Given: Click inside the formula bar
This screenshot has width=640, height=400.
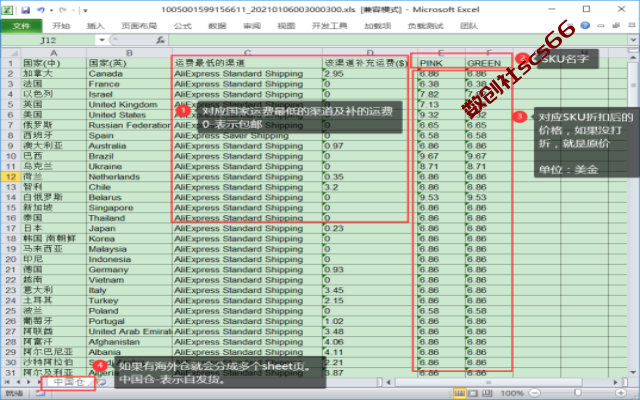Looking at the screenshot, I should point(398,40).
